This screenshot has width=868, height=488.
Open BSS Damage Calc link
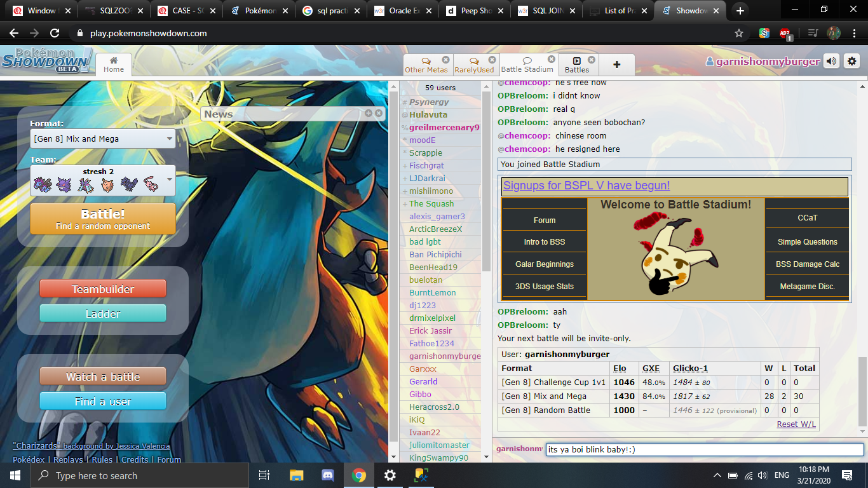[808, 264]
